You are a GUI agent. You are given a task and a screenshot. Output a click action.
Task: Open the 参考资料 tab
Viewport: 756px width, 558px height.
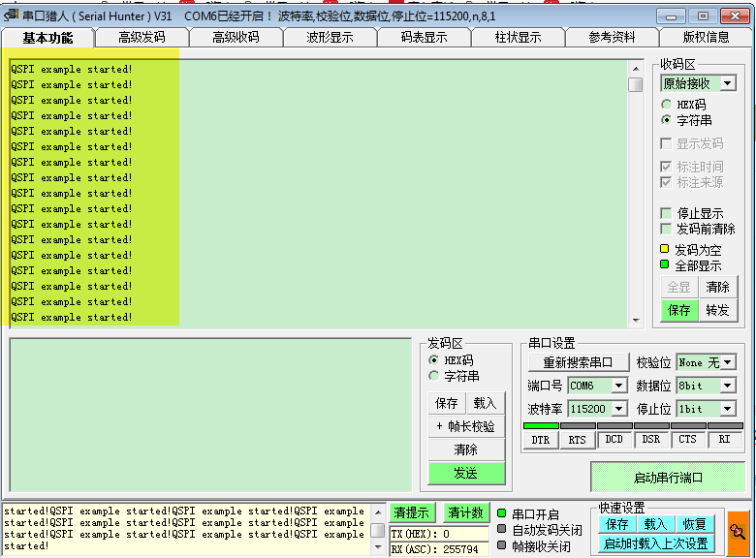click(612, 37)
